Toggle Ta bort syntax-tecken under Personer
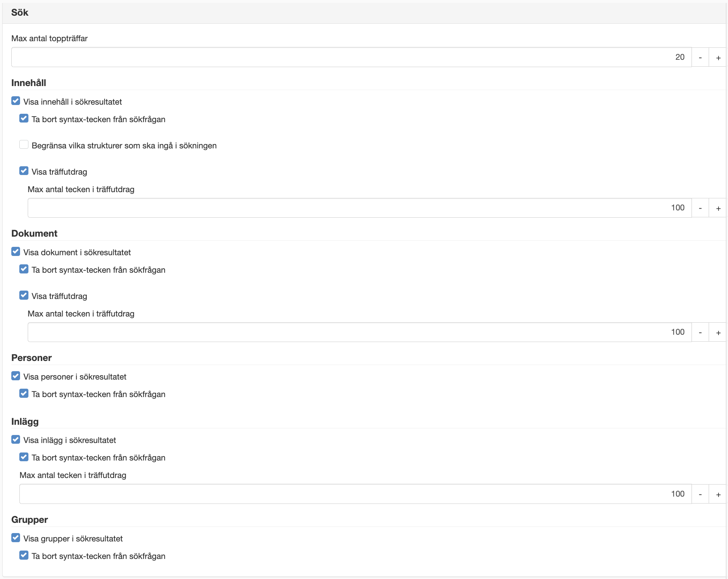 coord(24,393)
